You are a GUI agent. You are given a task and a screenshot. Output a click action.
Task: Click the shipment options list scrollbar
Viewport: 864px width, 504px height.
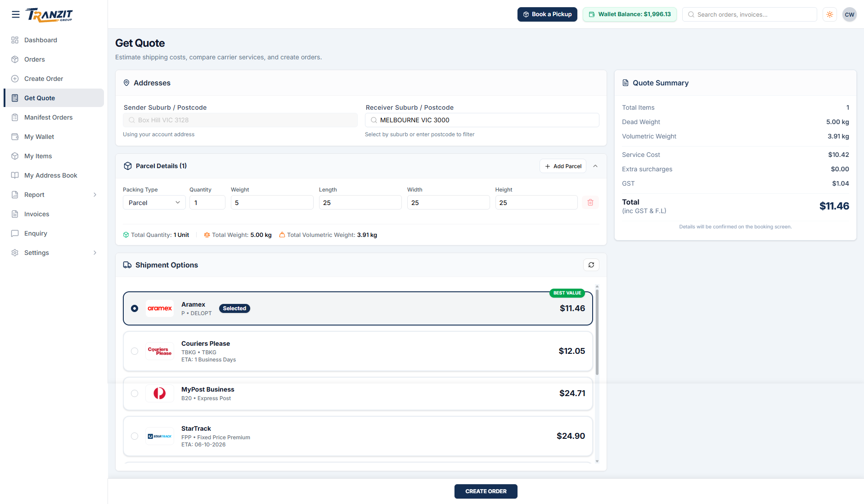pyautogui.click(x=597, y=332)
